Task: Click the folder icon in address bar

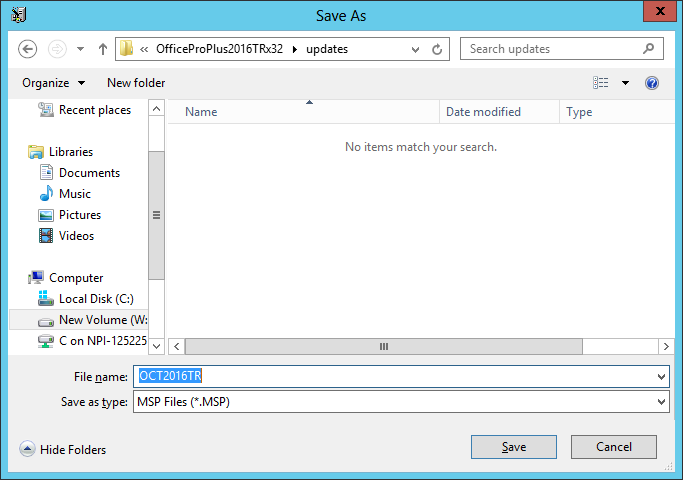Action: click(126, 48)
